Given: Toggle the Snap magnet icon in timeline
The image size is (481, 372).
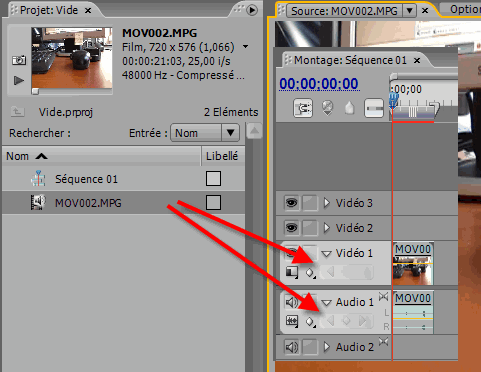Looking at the screenshot, I should tap(303, 108).
